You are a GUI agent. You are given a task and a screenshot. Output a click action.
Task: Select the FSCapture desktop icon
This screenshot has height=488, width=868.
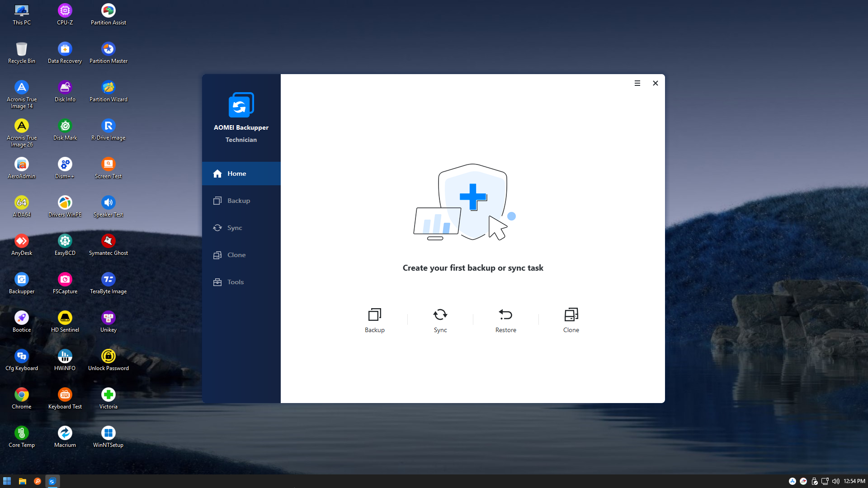[x=65, y=283]
